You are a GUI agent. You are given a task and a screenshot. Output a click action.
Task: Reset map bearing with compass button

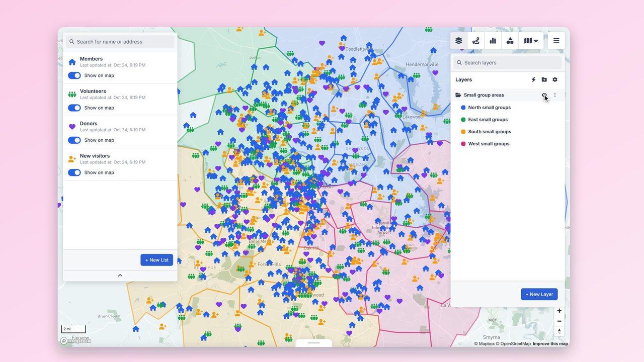click(x=559, y=331)
